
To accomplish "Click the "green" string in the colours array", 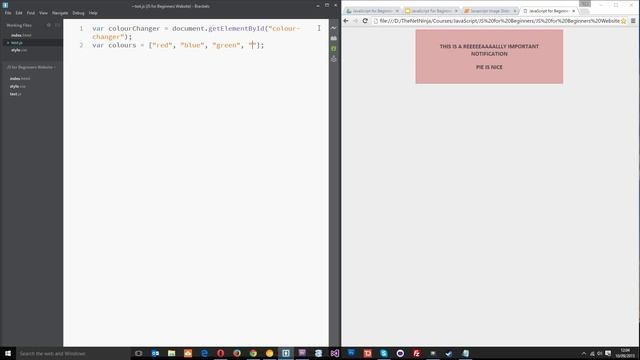I will (x=226, y=45).
